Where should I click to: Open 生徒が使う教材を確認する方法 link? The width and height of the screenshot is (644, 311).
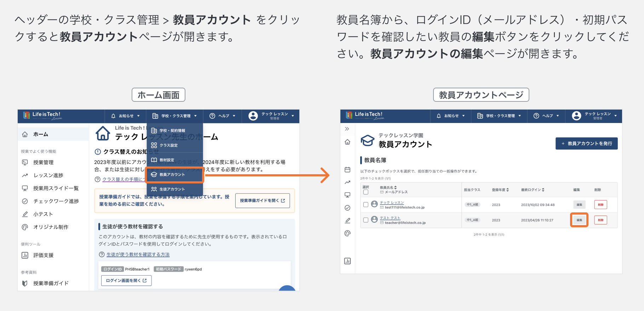click(138, 254)
